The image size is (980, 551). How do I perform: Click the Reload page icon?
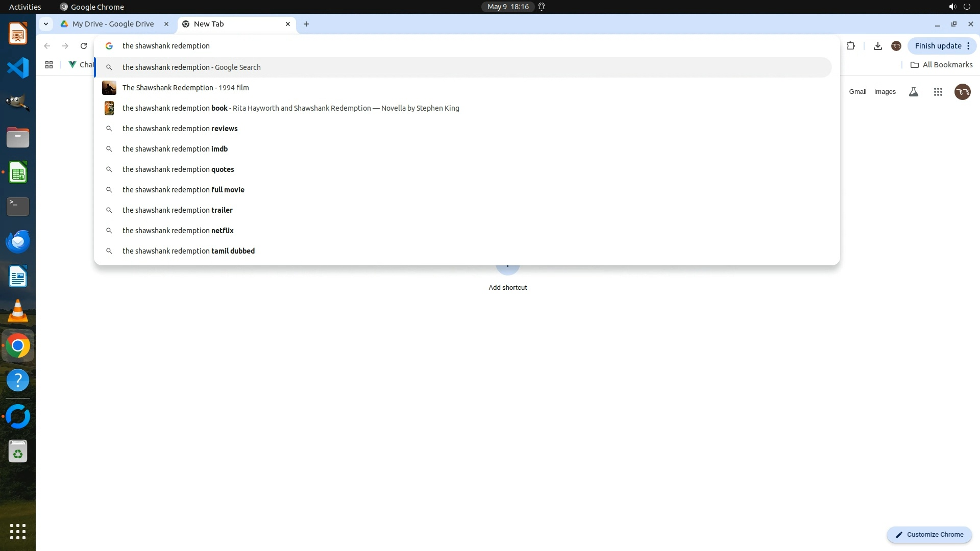(84, 46)
